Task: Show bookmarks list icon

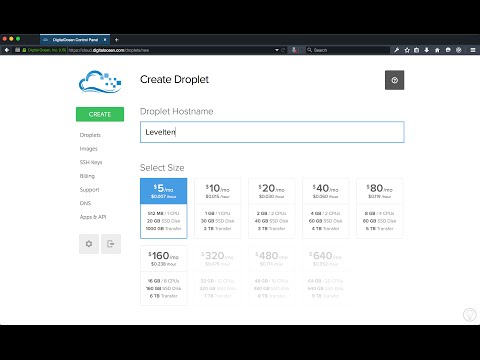Action: 416,50
